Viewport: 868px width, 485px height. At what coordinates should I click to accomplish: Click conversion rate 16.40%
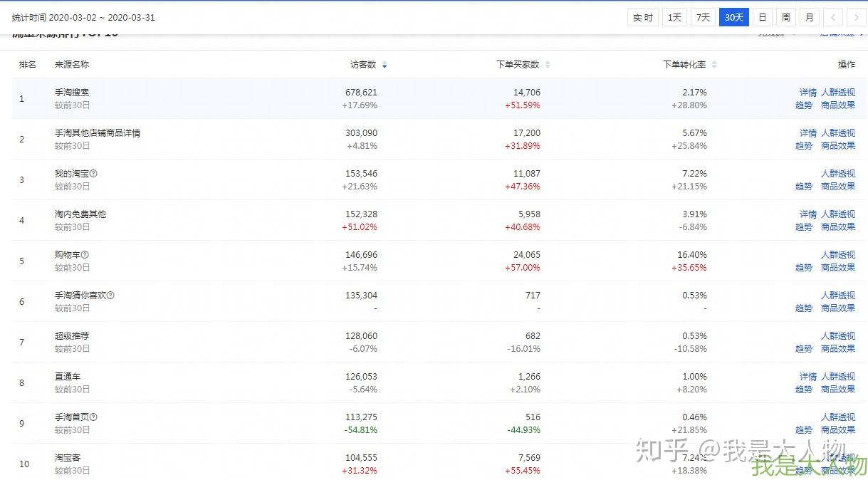[x=692, y=255]
